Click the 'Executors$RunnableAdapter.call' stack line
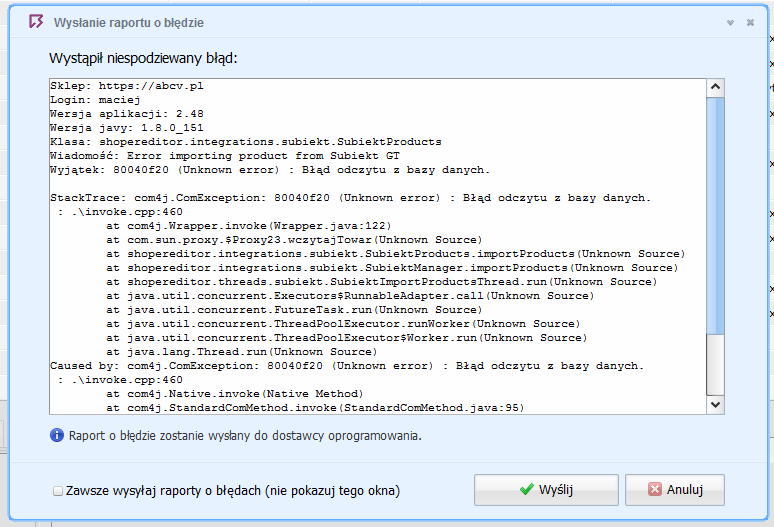 click(x=350, y=296)
